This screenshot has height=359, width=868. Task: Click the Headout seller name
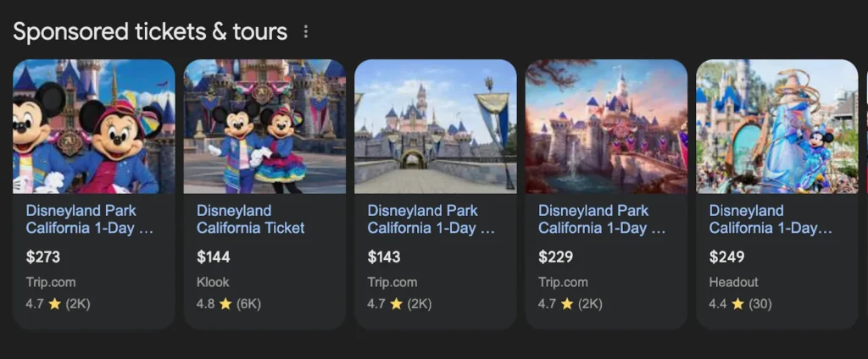point(733,282)
